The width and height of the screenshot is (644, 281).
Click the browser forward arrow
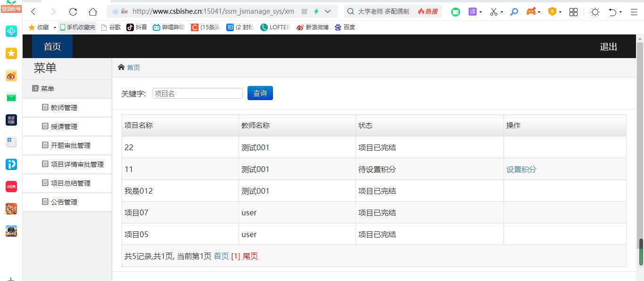tap(53, 12)
